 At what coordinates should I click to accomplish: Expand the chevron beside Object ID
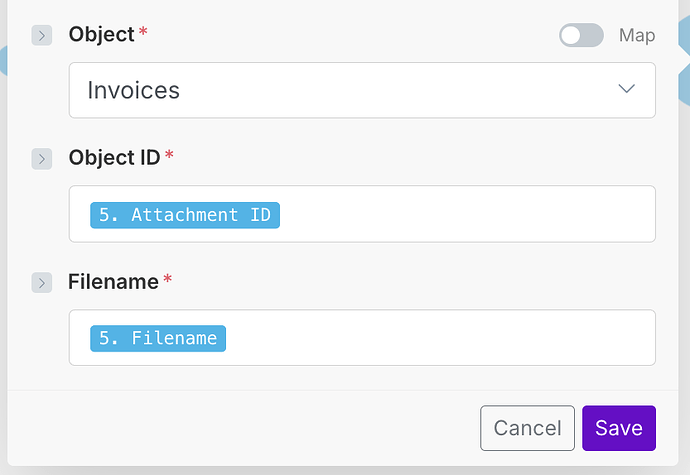click(x=41, y=159)
